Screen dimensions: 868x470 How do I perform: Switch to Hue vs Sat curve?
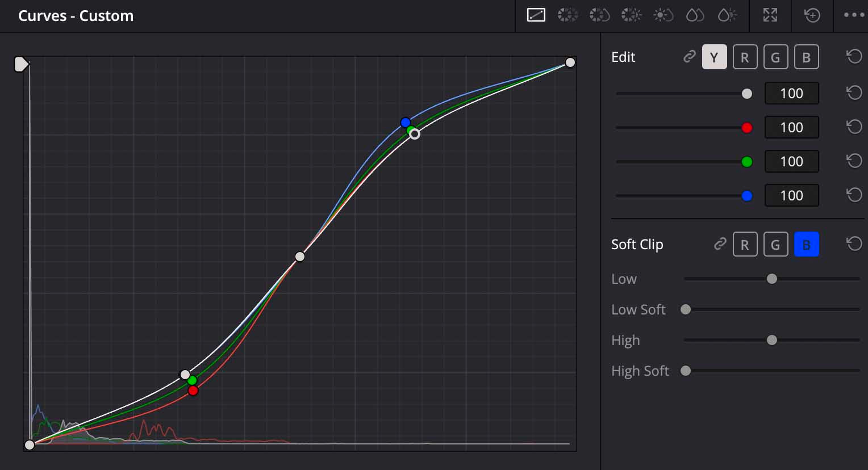tap(599, 15)
